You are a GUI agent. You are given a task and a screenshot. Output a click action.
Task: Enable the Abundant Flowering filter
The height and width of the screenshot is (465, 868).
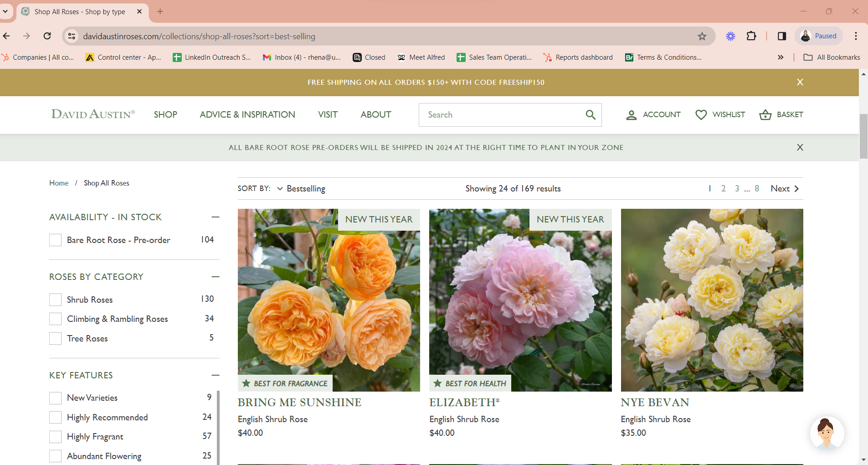click(55, 456)
